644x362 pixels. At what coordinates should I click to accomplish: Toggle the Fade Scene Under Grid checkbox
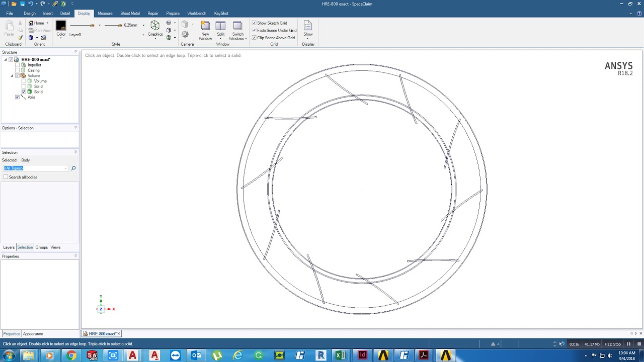pos(254,30)
